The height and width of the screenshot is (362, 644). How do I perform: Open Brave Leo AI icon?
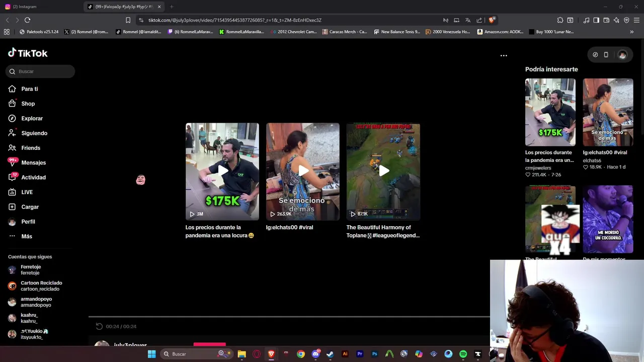616,20
